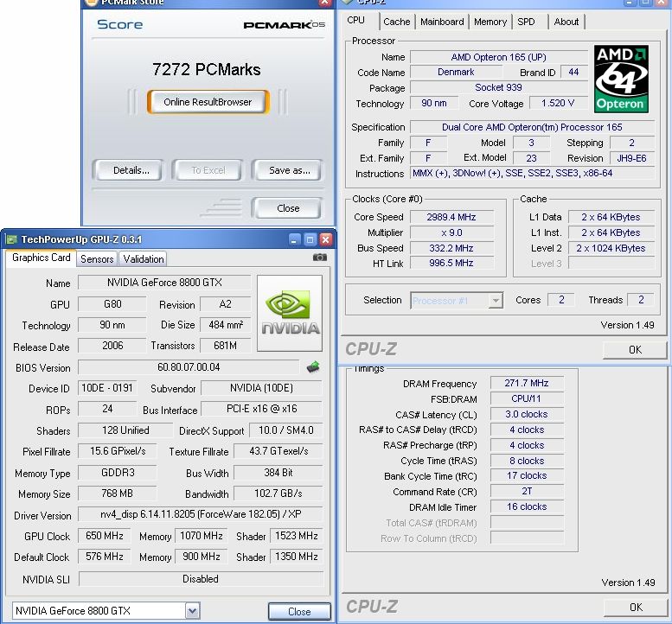Open the SPD tab in CPU-Z

tap(527, 22)
